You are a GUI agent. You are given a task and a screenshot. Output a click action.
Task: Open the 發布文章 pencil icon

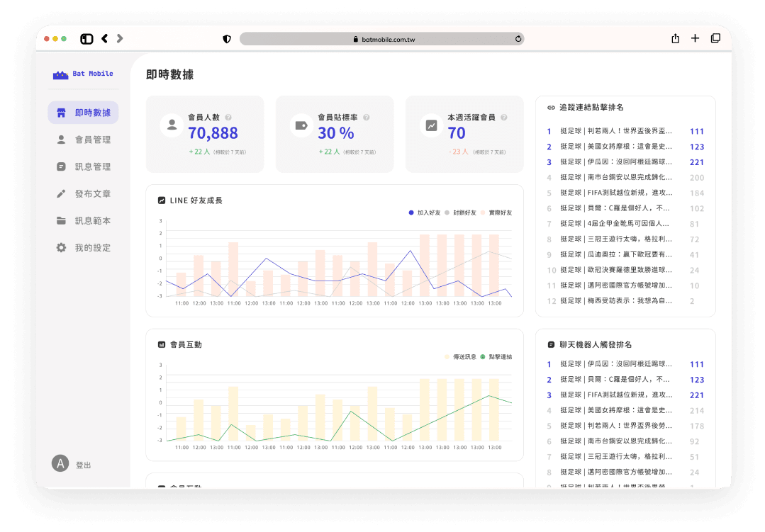pyautogui.click(x=62, y=193)
